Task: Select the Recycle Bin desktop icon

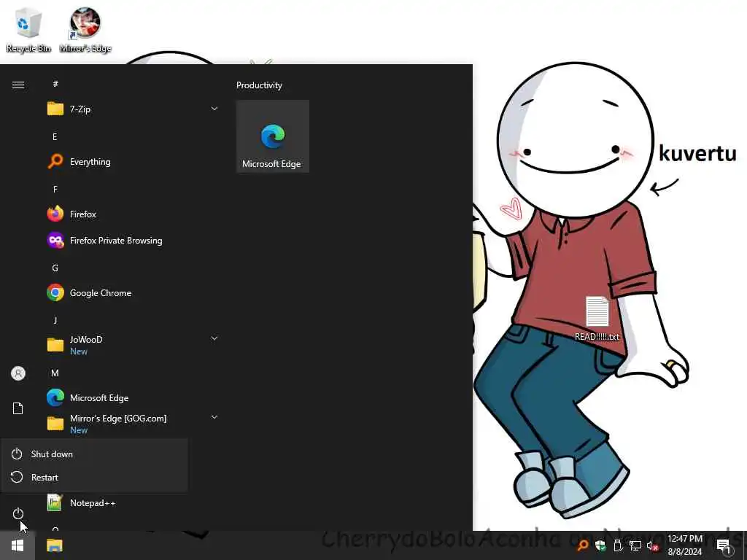Action: pyautogui.click(x=28, y=29)
